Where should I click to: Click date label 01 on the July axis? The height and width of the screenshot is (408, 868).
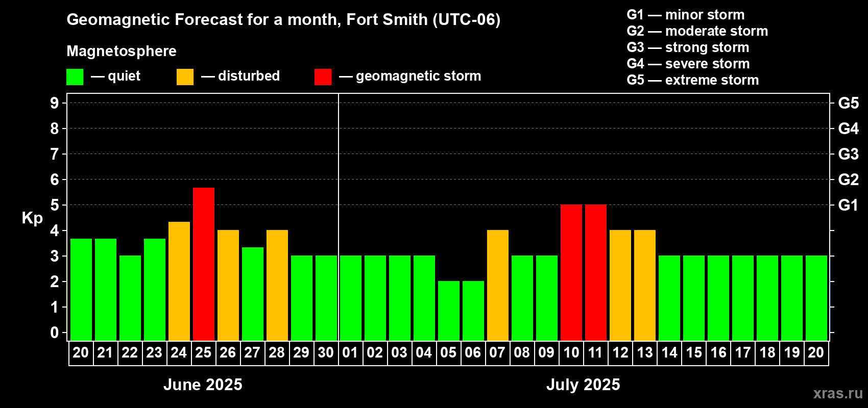click(350, 353)
